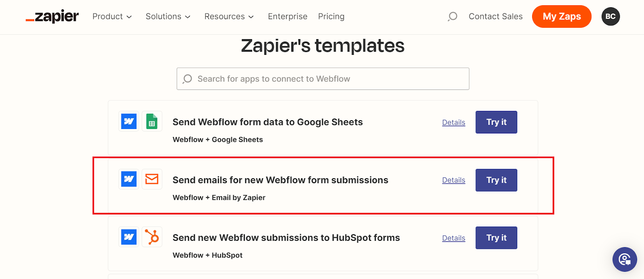This screenshot has height=279, width=644.
Task: Click the "Zapier's templates" heading
Action: click(323, 46)
